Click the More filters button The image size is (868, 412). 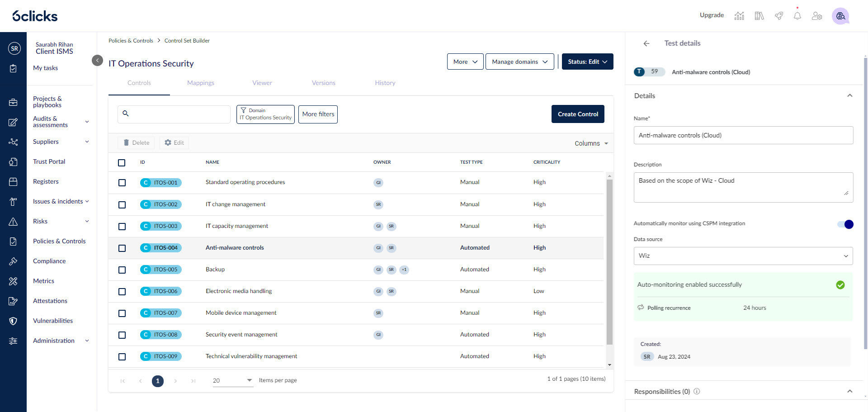coord(318,114)
